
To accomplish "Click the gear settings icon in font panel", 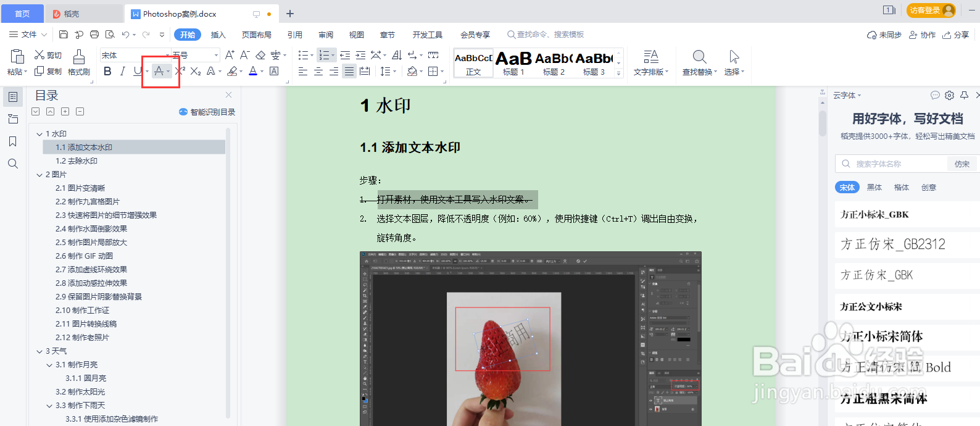I will [x=949, y=95].
